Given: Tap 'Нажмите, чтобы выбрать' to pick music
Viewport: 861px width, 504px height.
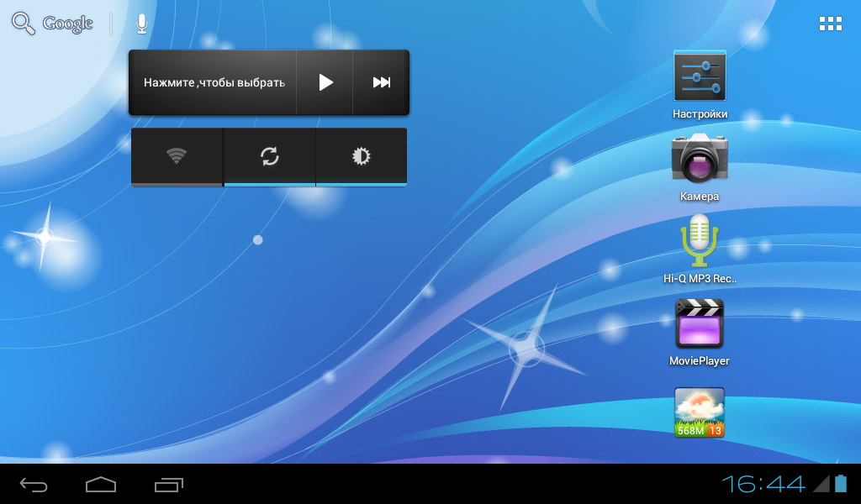Looking at the screenshot, I should pyautogui.click(x=214, y=82).
